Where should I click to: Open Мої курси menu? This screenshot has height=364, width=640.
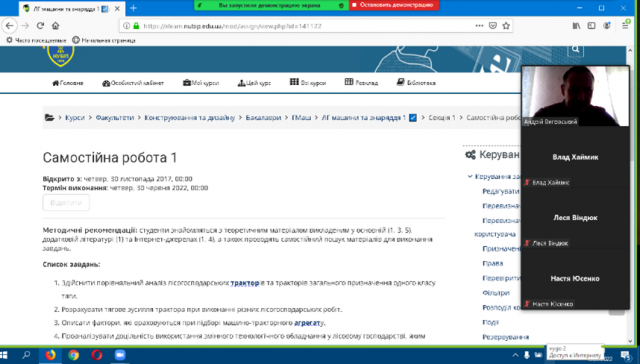(x=201, y=83)
